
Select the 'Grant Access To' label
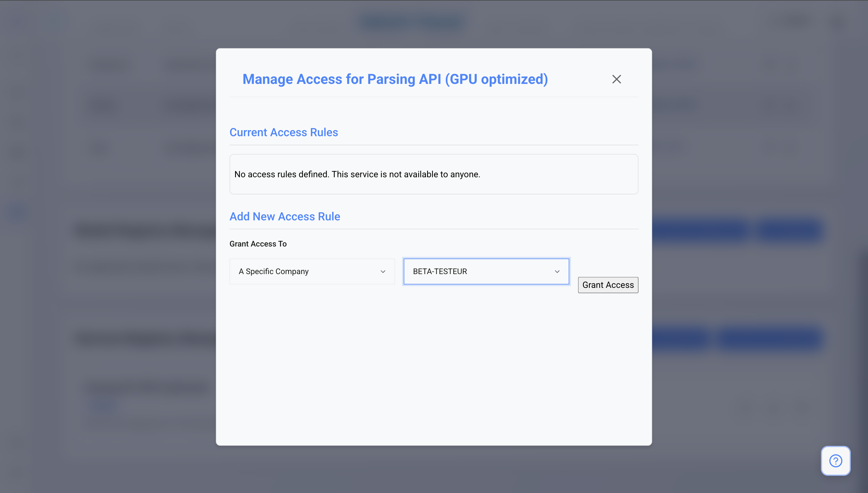pyautogui.click(x=258, y=243)
